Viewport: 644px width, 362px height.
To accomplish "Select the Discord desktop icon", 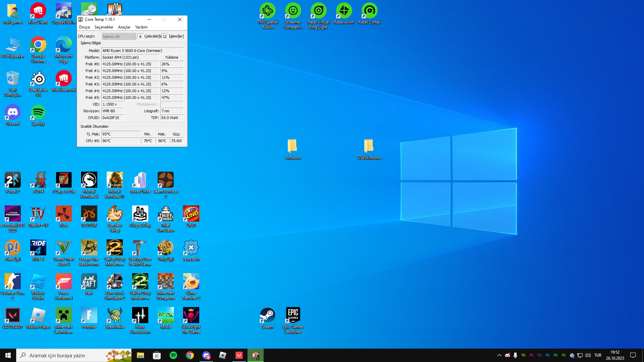I will coord(13,115).
